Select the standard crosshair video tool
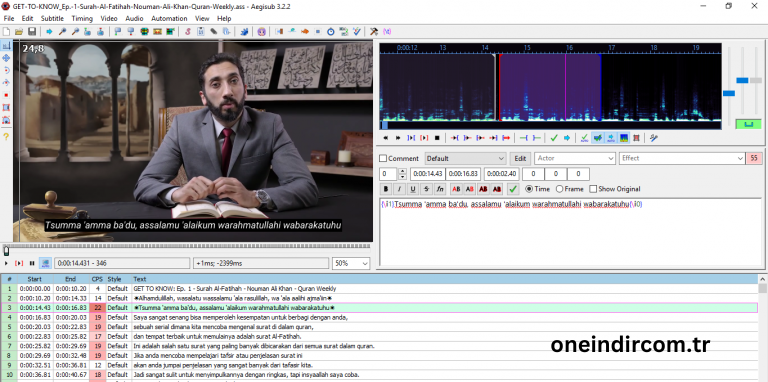 [x=6, y=46]
